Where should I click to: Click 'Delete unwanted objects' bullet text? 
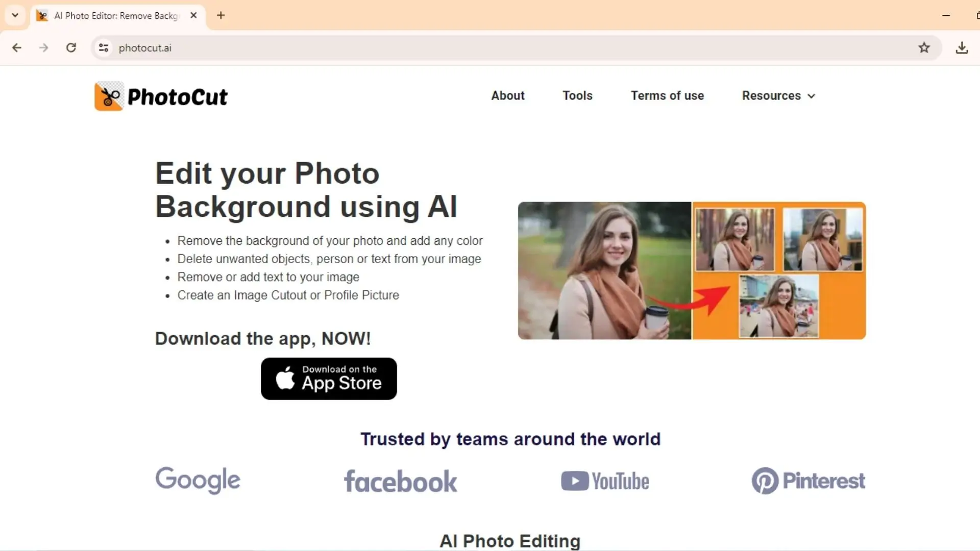coord(329,259)
